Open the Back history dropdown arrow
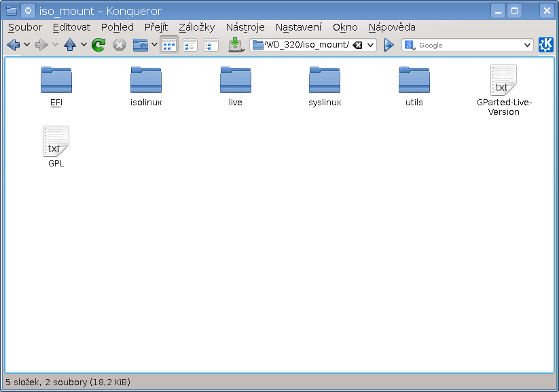559x392 pixels. [x=26, y=45]
